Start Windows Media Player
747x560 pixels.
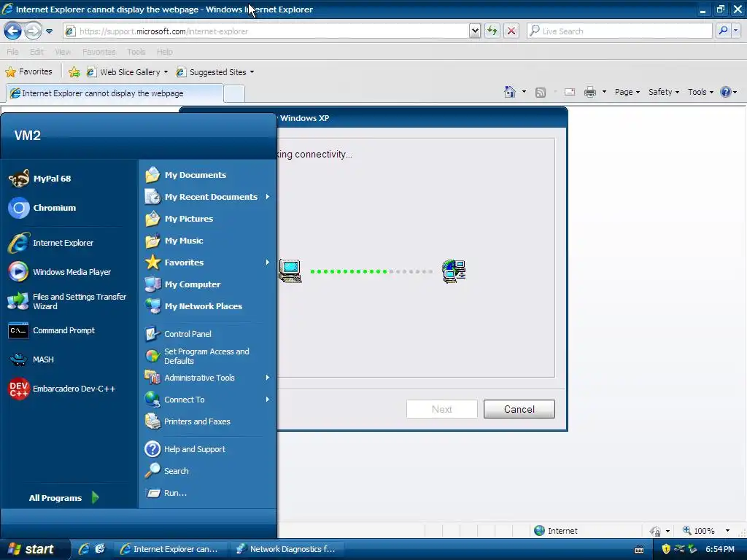tap(60, 272)
